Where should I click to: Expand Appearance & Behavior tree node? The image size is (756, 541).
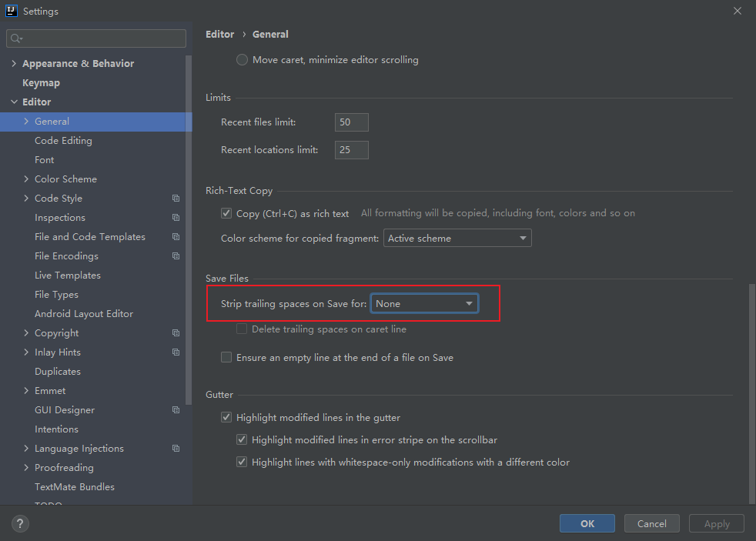[14, 63]
